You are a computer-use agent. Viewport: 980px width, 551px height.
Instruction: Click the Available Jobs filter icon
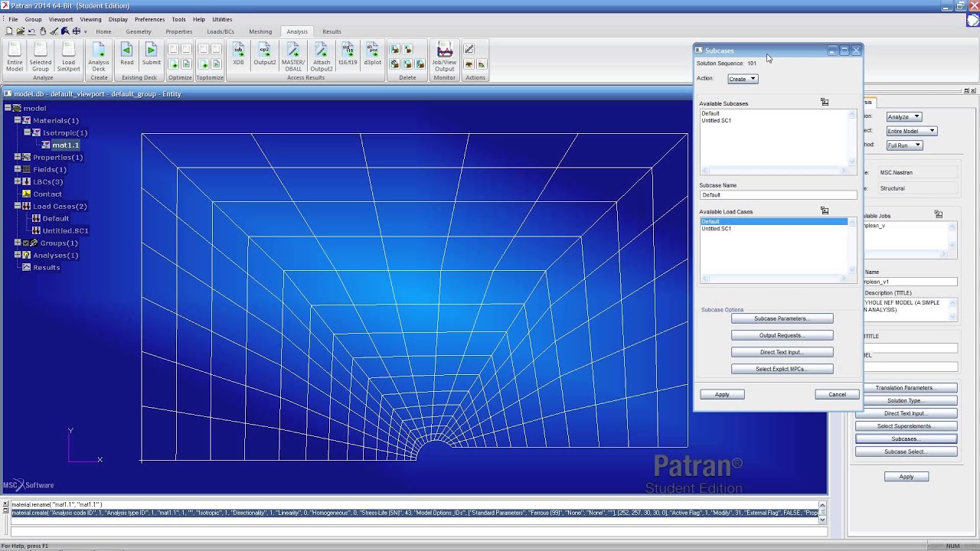pyautogui.click(x=939, y=214)
